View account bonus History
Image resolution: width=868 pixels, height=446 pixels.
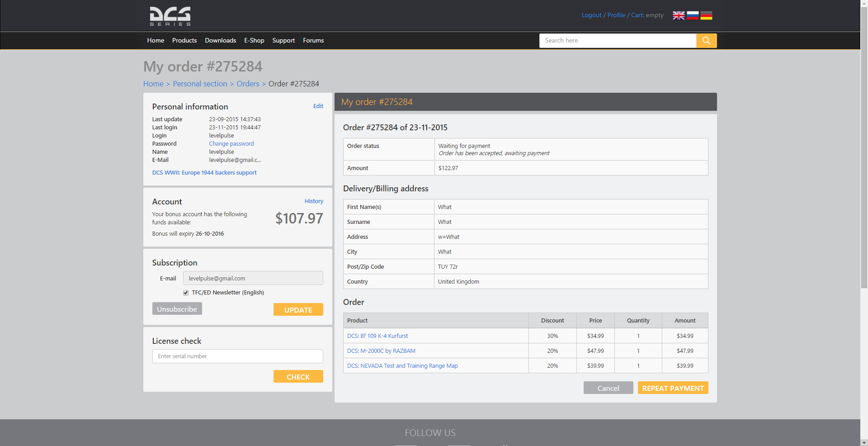pyautogui.click(x=314, y=201)
